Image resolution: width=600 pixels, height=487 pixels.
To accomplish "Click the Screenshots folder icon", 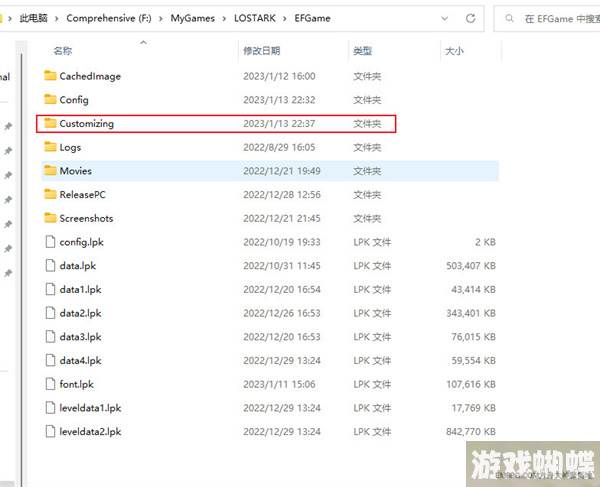I will coord(50,218).
